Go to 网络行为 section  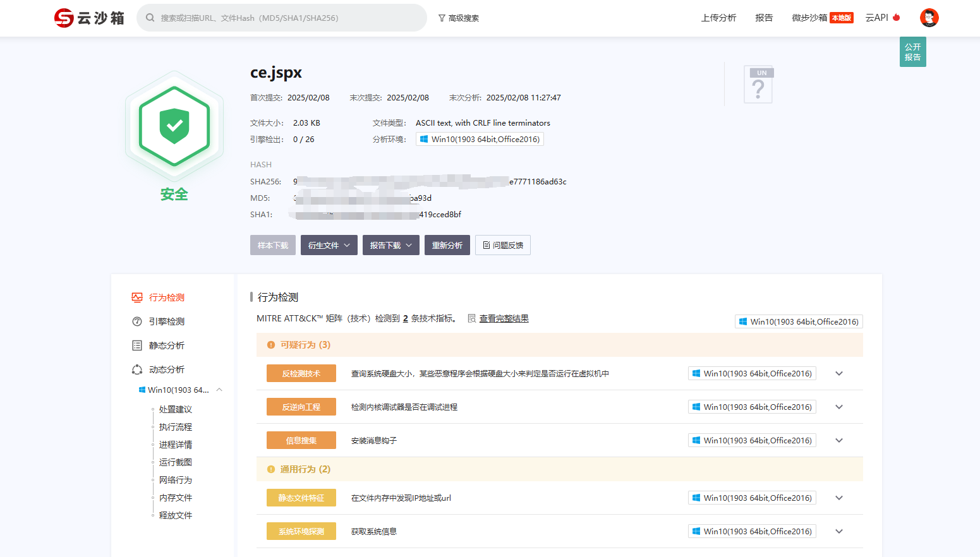176,480
